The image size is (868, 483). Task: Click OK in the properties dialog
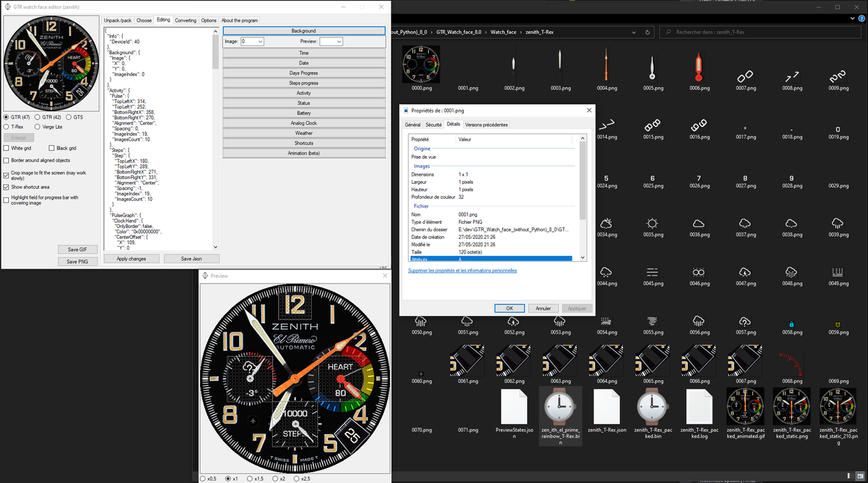(x=509, y=308)
